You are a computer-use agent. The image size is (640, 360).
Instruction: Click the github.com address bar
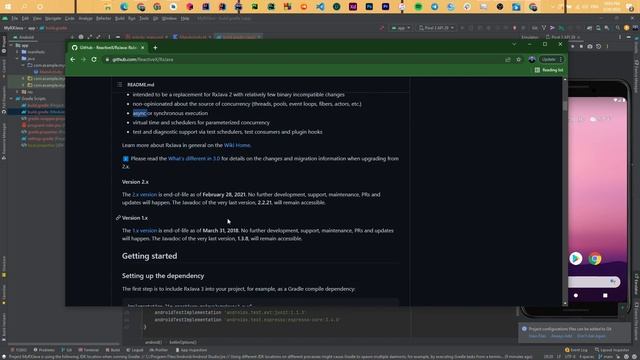302,60
